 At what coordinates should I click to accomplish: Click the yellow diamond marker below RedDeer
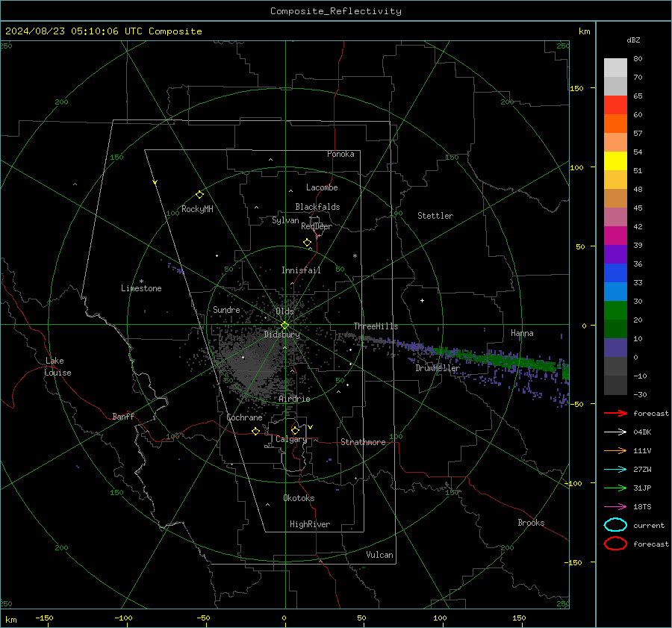308,243
